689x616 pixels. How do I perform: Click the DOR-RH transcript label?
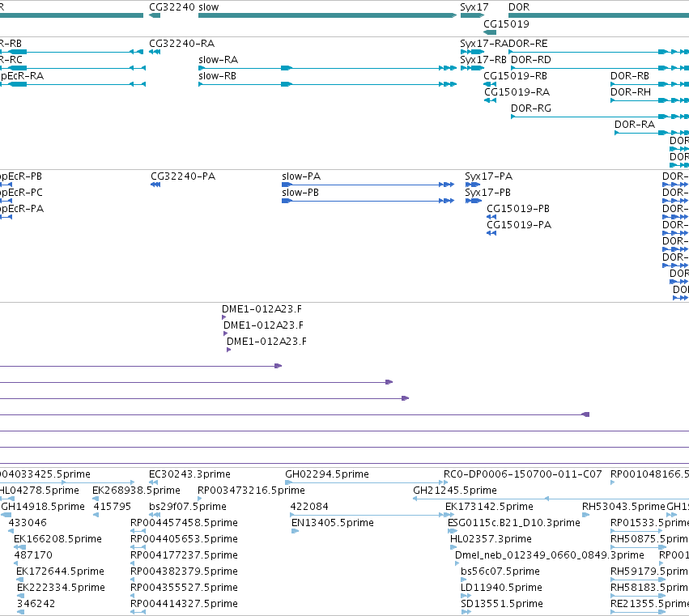631,92
